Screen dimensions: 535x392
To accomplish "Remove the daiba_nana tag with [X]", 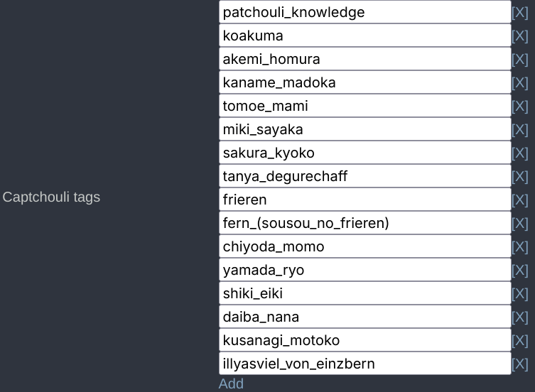I will 519,317.
